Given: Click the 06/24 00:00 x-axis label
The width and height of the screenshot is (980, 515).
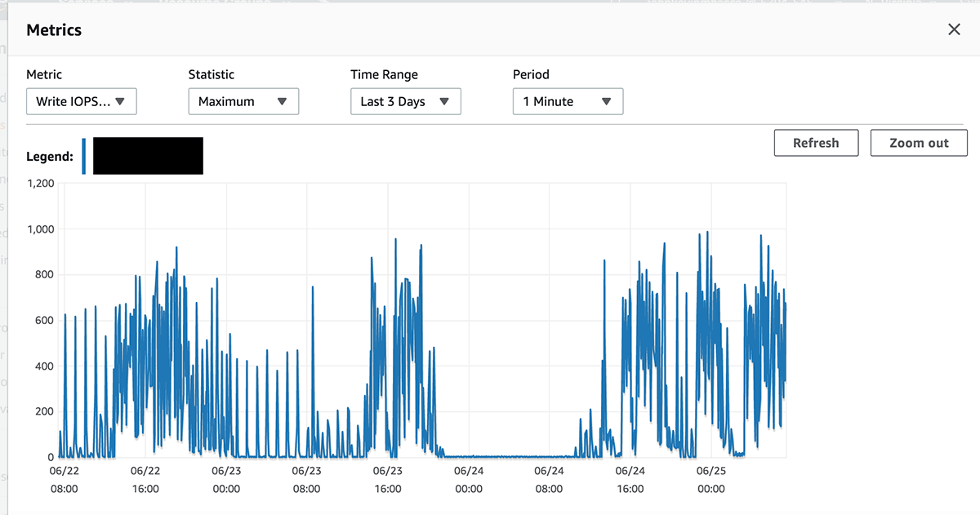Looking at the screenshot, I should coord(469,480).
